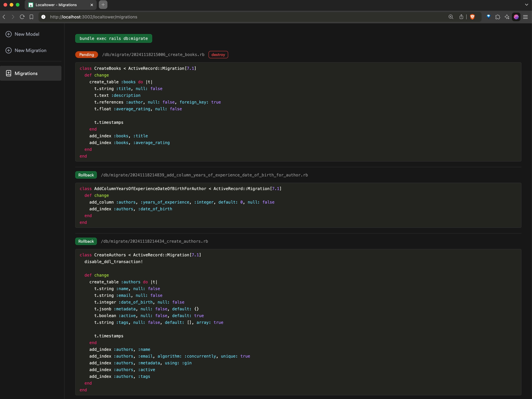Click destroy on create_books migration

point(218,55)
